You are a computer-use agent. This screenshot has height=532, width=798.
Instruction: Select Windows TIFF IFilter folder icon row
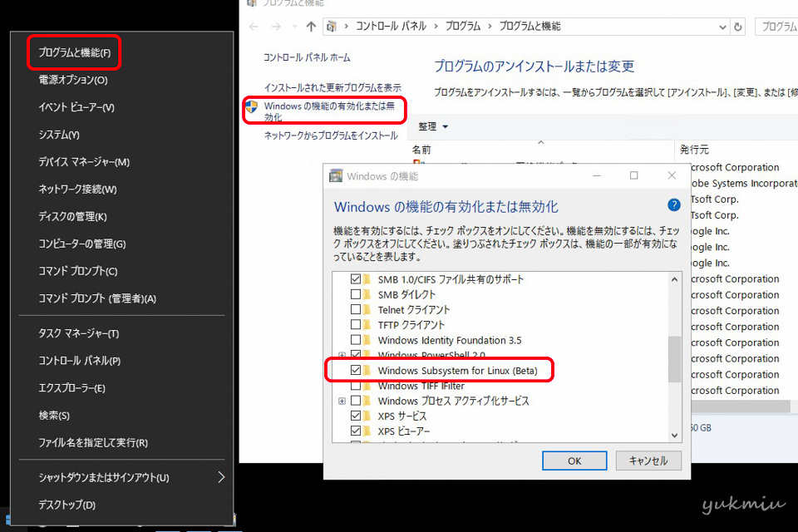pyautogui.click(x=367, y=387)
